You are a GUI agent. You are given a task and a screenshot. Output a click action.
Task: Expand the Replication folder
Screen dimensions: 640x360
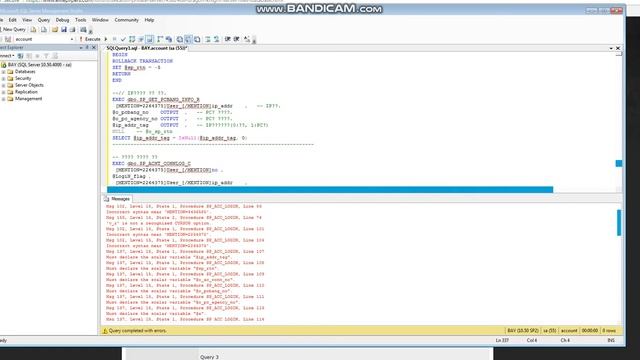pos(4,92)
